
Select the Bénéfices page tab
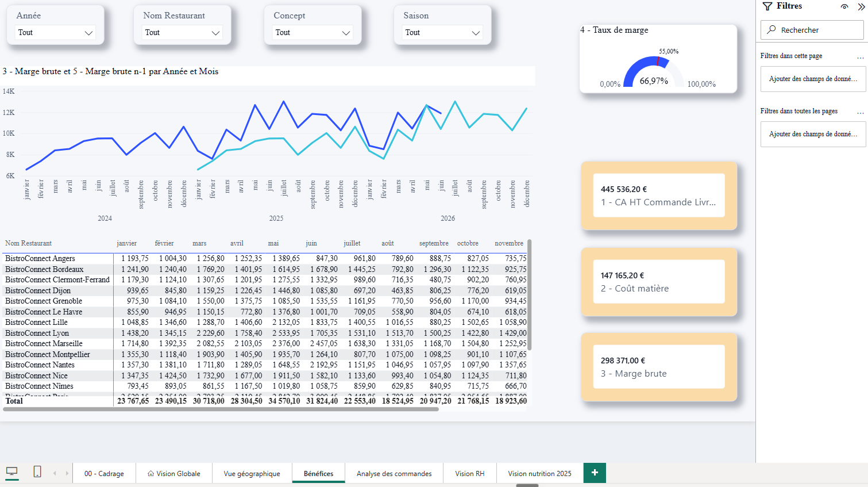point(319,473)
